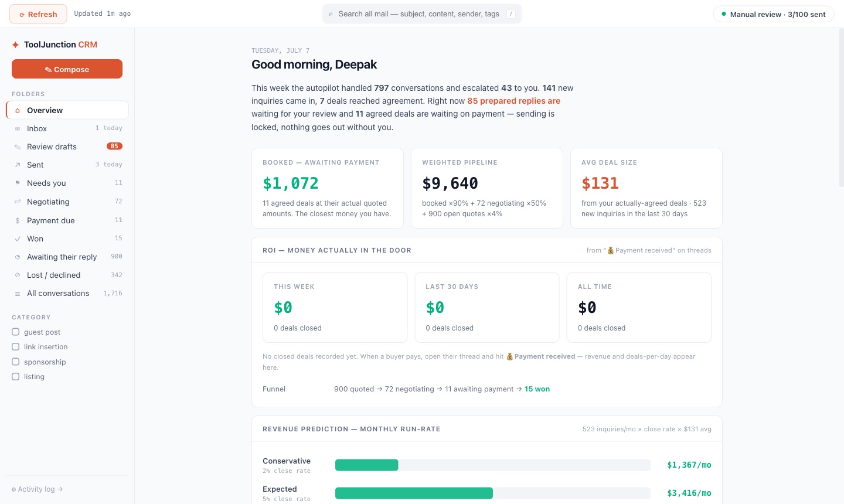Click the "$9,640" weighted pipeline value
844x504 pixels.
pyautogui.click(x=450, y=183)
